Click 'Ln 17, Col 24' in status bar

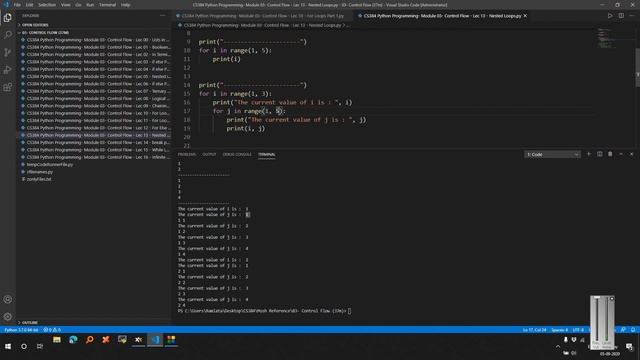pyautogui.click(x=534, y=330)
